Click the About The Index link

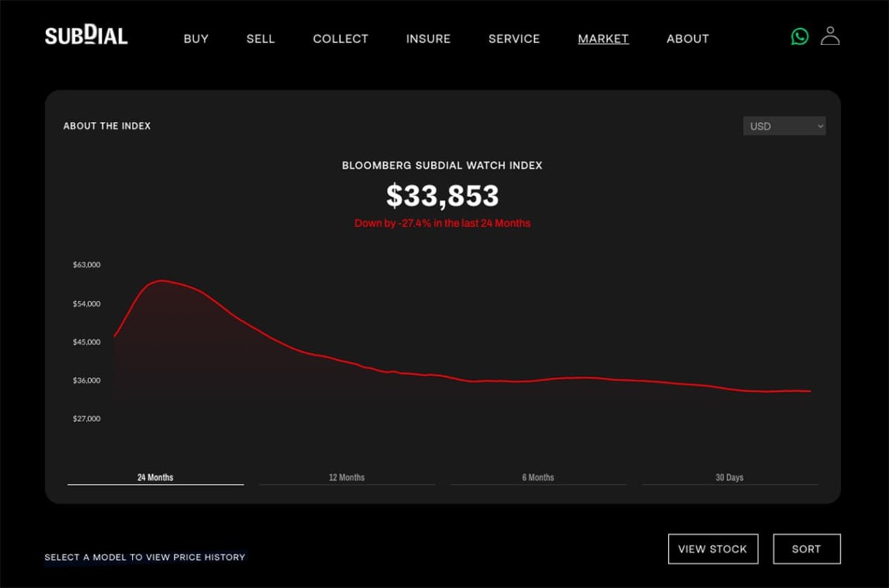[107, 127]
